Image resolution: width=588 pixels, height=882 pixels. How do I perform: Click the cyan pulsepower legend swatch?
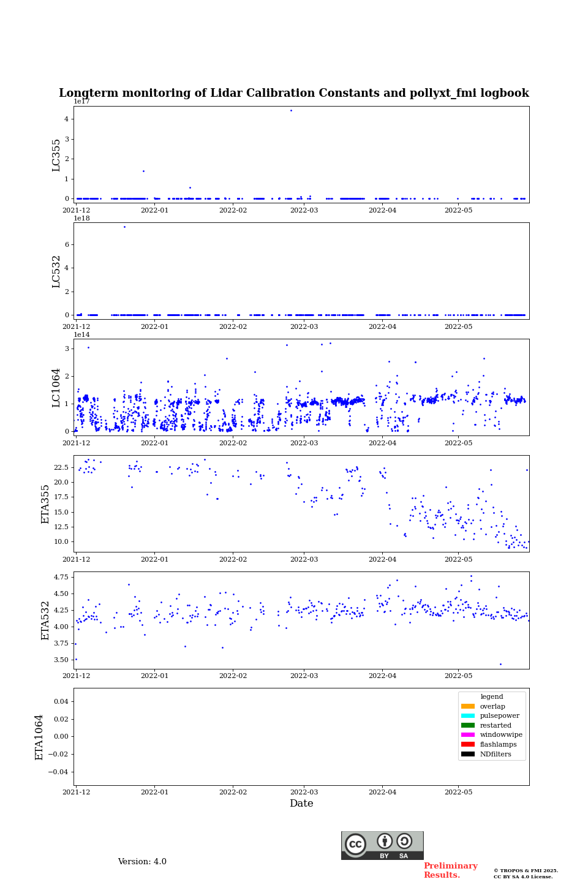[x=468, y=716]
